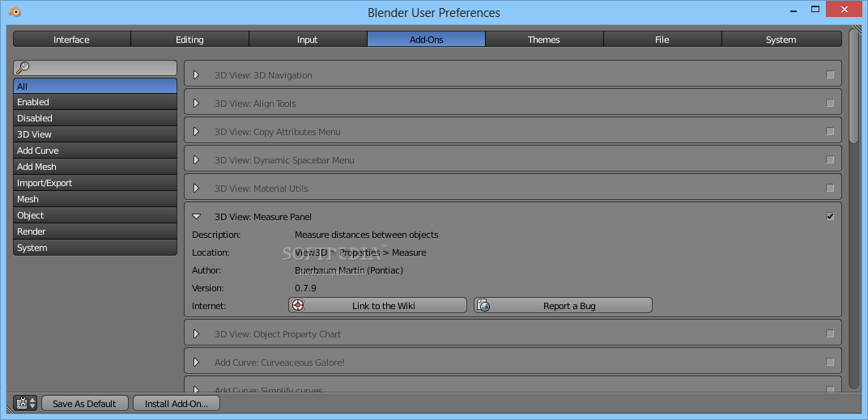
Task: Enable Curveaceous Galore add-on checkbox
Action: point(830,362)
